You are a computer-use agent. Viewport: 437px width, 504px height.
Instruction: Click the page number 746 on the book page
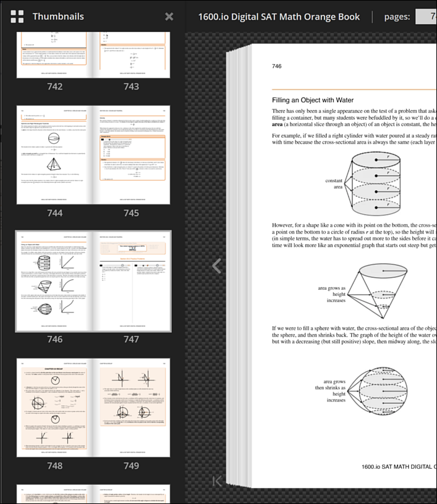click(x=276, y=66)
